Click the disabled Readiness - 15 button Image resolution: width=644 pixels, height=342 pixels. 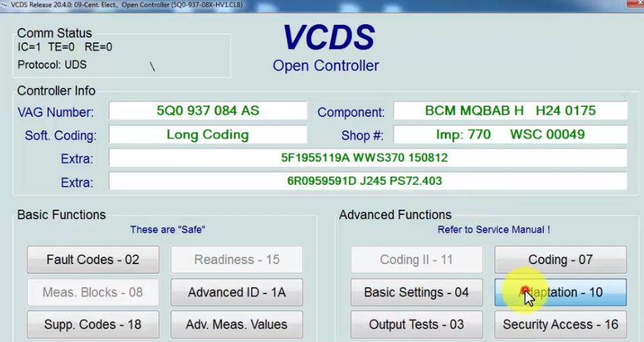[x=236, y=260]
